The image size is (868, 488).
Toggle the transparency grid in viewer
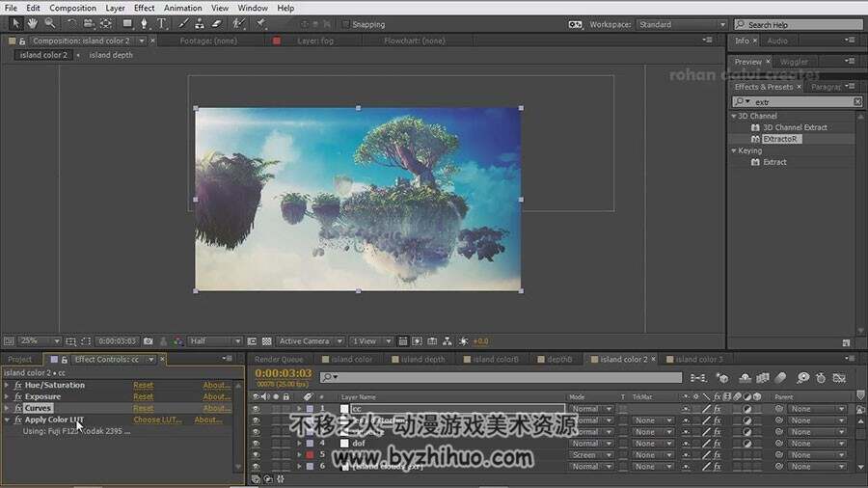click(267, 341)
